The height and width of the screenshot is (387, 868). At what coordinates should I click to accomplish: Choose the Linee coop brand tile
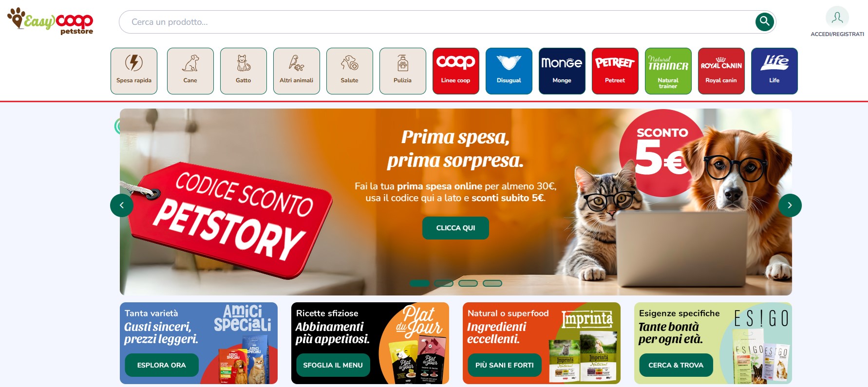(456, 71)
